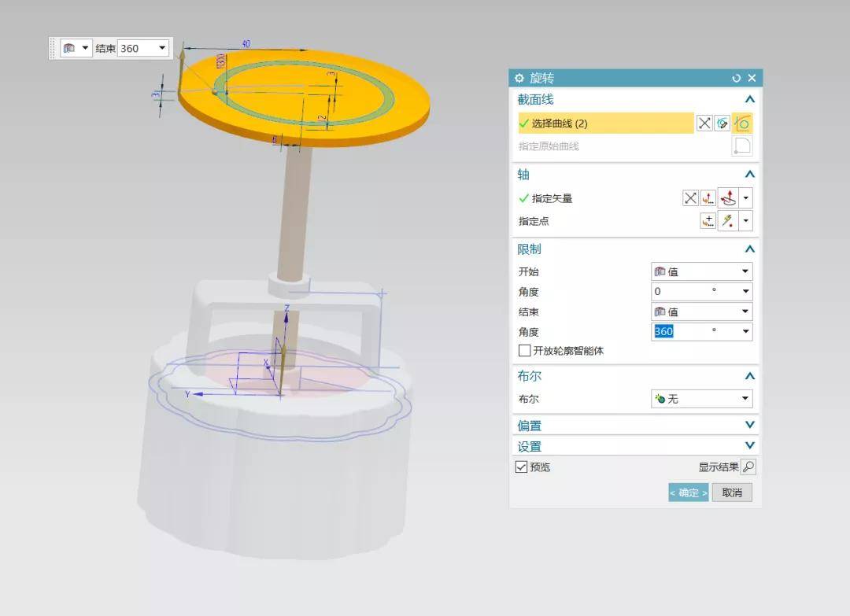Click the gear icon in the 旋转 title bar

[519, 78]
